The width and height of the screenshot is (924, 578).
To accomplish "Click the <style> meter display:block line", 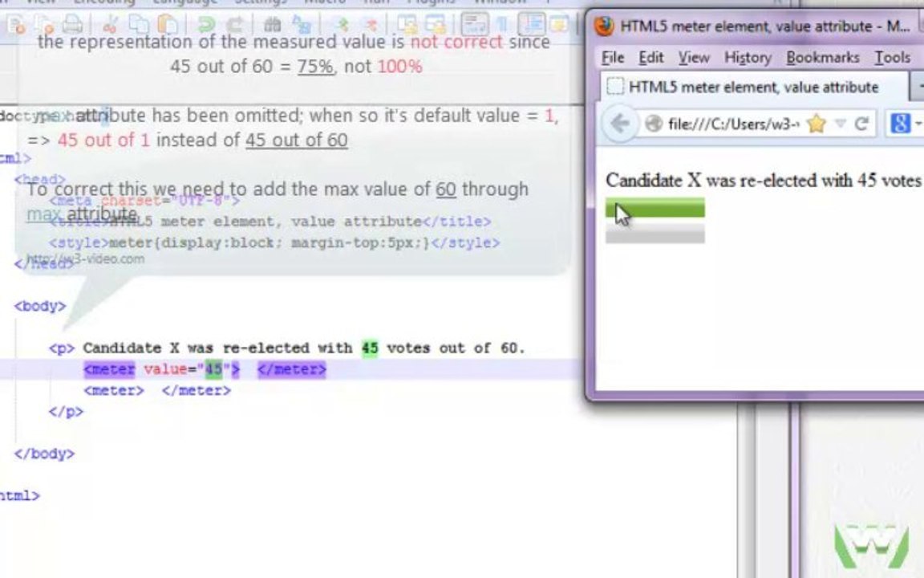I will point(274,242).
